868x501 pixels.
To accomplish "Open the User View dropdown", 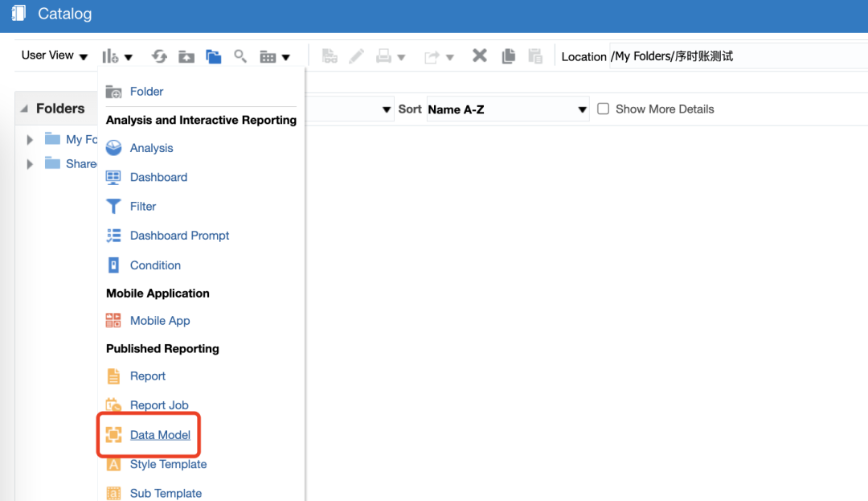I will click(x=55, y=55).
